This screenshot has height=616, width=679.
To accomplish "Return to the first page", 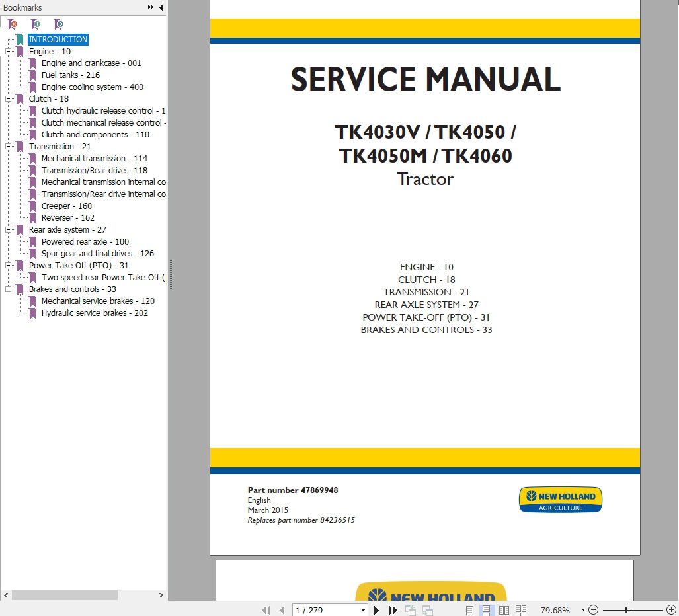I will point(266,609).
